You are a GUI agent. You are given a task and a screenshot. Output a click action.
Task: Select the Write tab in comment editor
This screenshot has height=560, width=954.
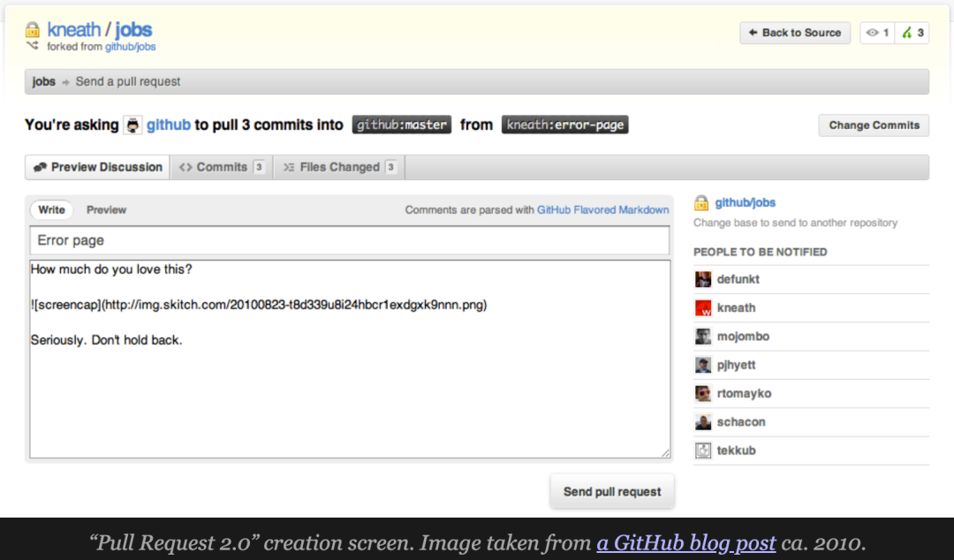pos(52,210)
